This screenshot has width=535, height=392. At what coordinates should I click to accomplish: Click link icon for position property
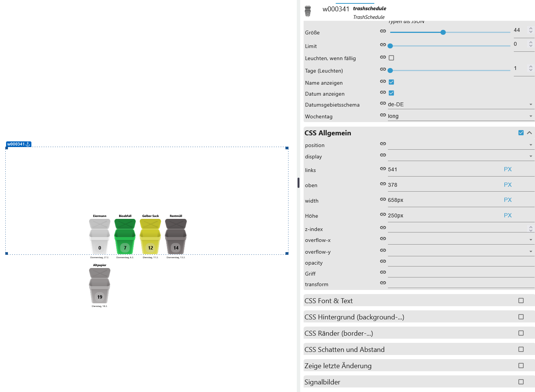[383, 144]
